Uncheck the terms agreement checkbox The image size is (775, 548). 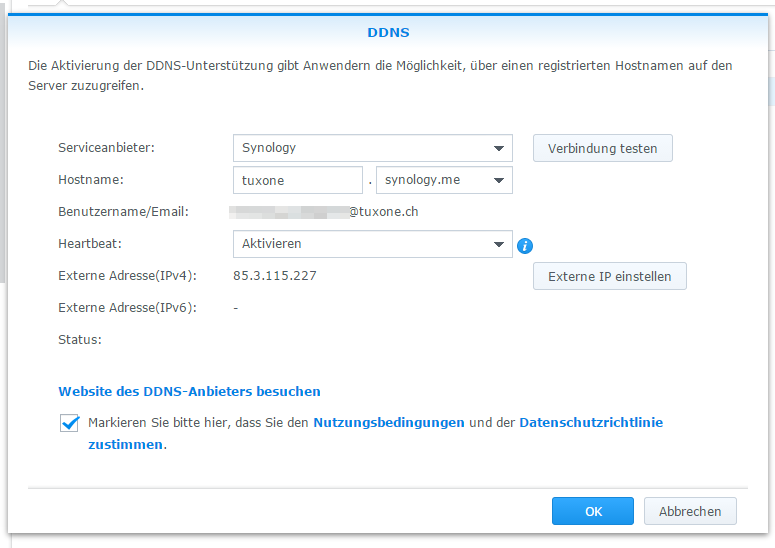coord(70,423)
